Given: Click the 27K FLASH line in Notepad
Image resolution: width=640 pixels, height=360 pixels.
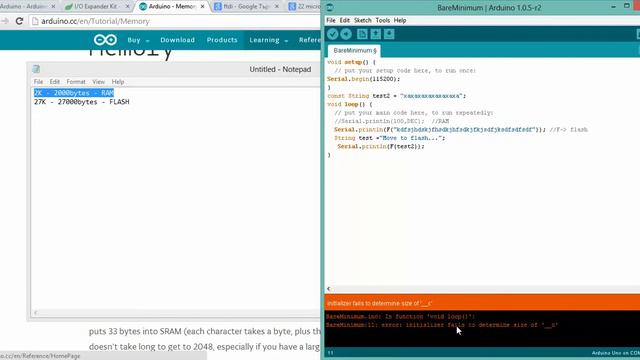Looking at the screenshot, I should point(82,102).
